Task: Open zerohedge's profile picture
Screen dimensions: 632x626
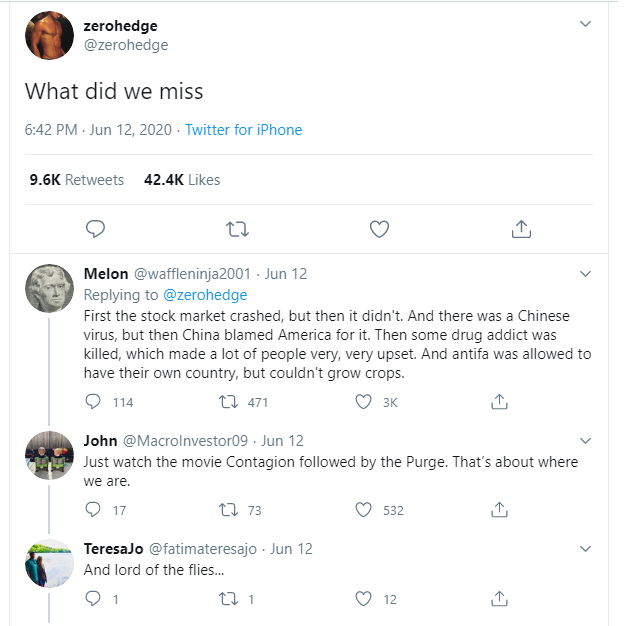Action: coord(49,34)
